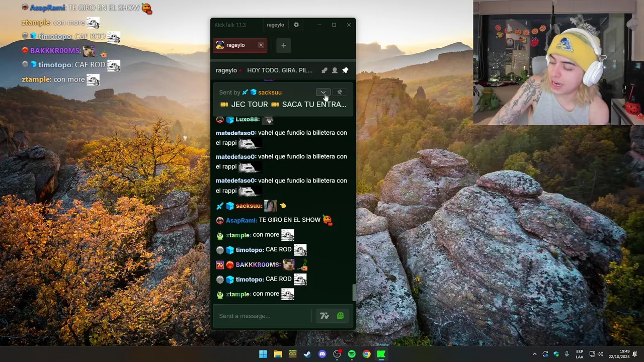Open Windows Start menu
The width and height of the screenshot is (644, 362).
(263, 354)
